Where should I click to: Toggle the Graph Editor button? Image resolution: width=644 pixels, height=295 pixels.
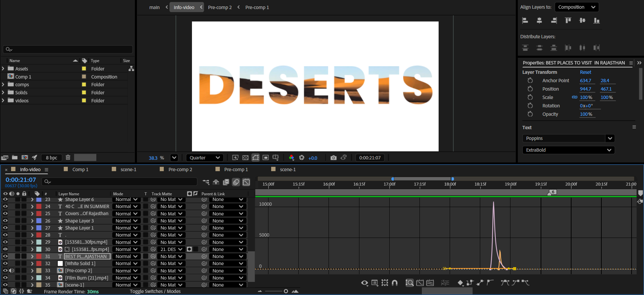(x=246, y=182)
